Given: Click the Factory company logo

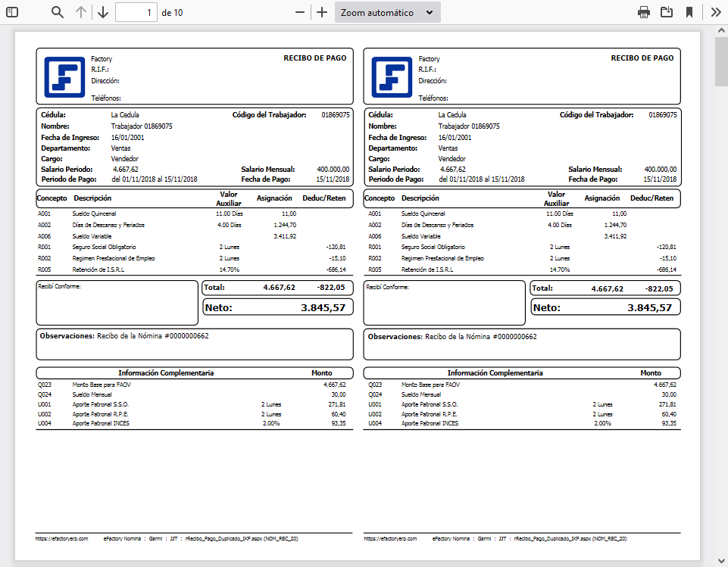Looking at the screenshot, I should click(64, 76).
